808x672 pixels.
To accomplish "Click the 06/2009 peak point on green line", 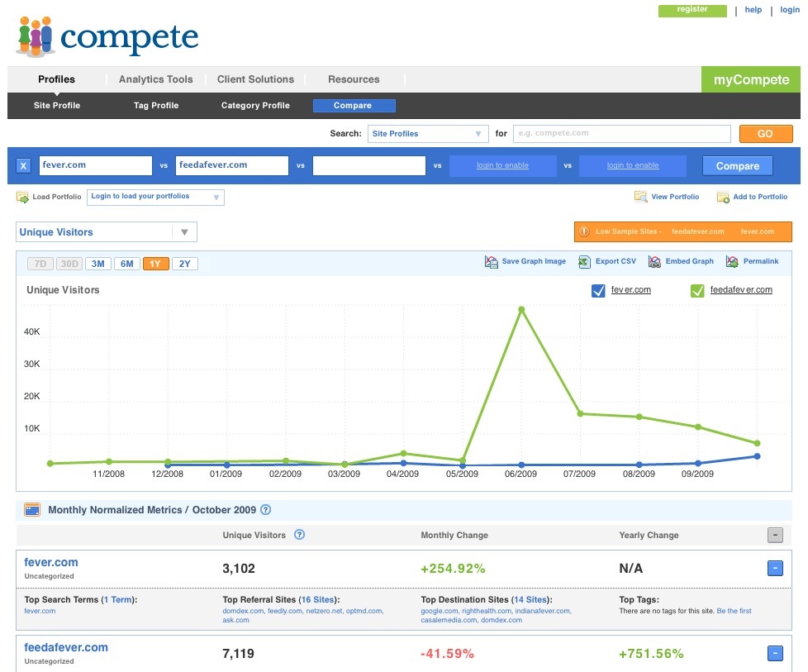I will click(x=521, y=309).
